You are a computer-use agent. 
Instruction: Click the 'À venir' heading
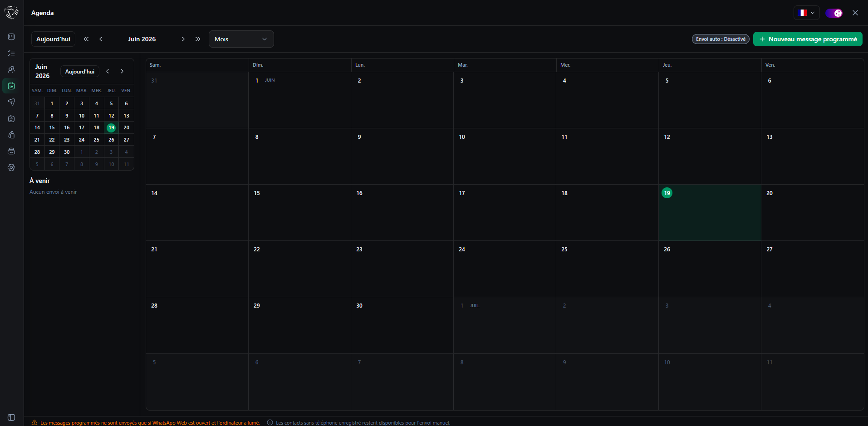pos(40,181)
